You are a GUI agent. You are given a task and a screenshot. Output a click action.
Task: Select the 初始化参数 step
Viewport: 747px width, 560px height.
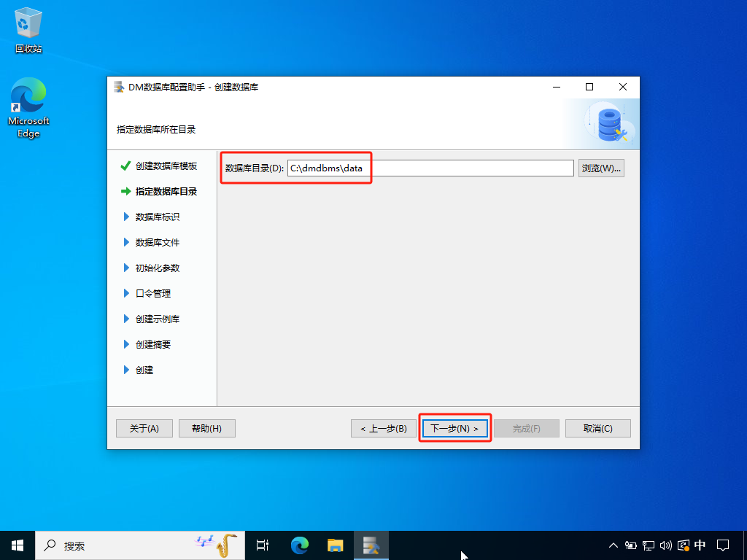point(158,268)
